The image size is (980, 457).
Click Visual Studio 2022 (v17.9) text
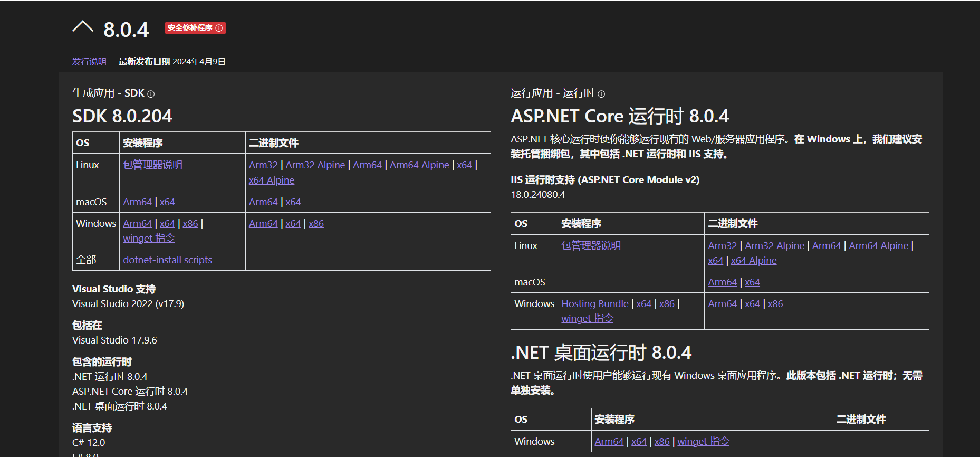pos(128,303)
